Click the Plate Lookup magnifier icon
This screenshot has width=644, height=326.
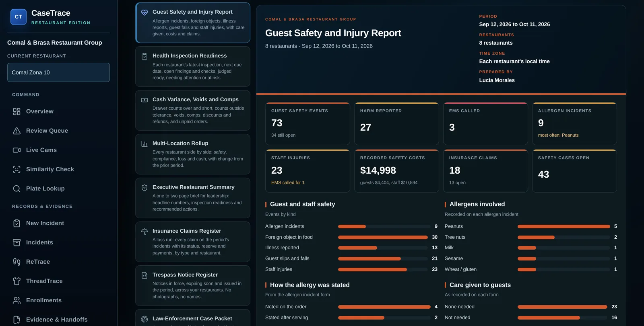point(17,189)
